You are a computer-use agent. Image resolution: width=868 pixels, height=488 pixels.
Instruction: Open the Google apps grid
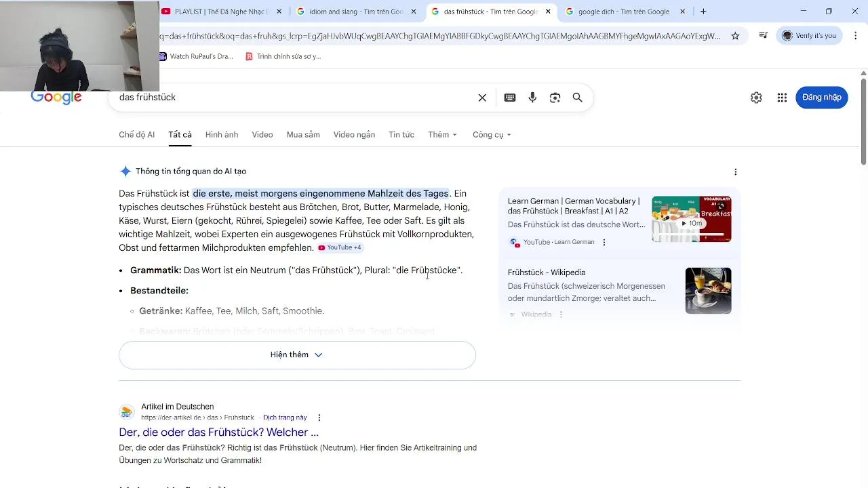pos(782,98)
